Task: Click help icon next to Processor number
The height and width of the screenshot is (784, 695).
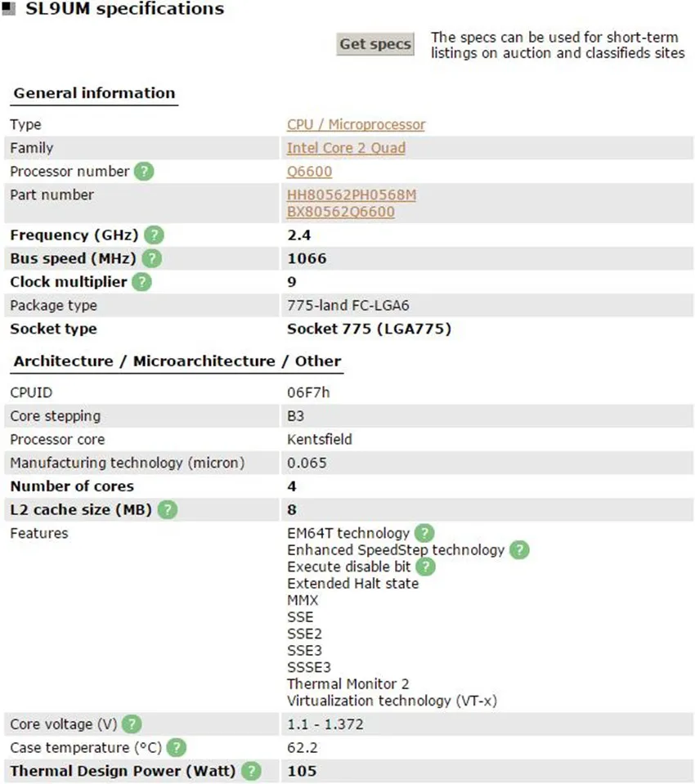Action: (x=144, y=172)
